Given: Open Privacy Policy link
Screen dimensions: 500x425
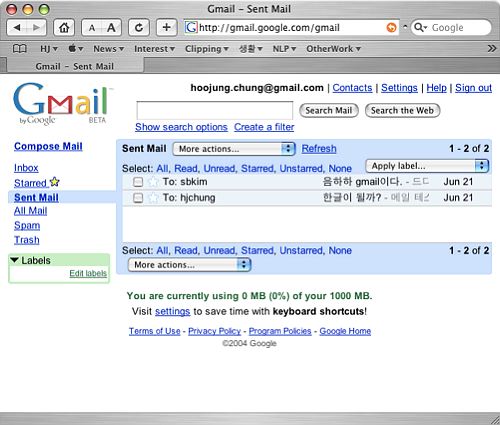Looking at the screenshot, I should click(214, 331).
